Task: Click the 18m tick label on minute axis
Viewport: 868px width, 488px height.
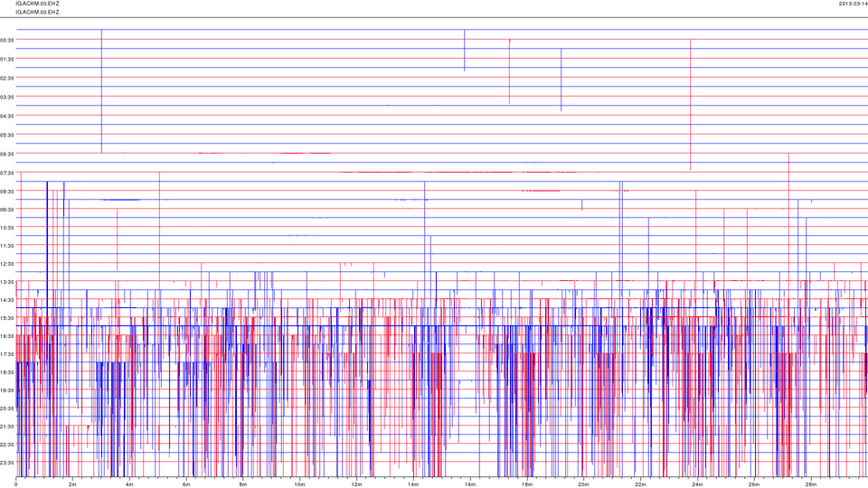Action: click(527, 484)
